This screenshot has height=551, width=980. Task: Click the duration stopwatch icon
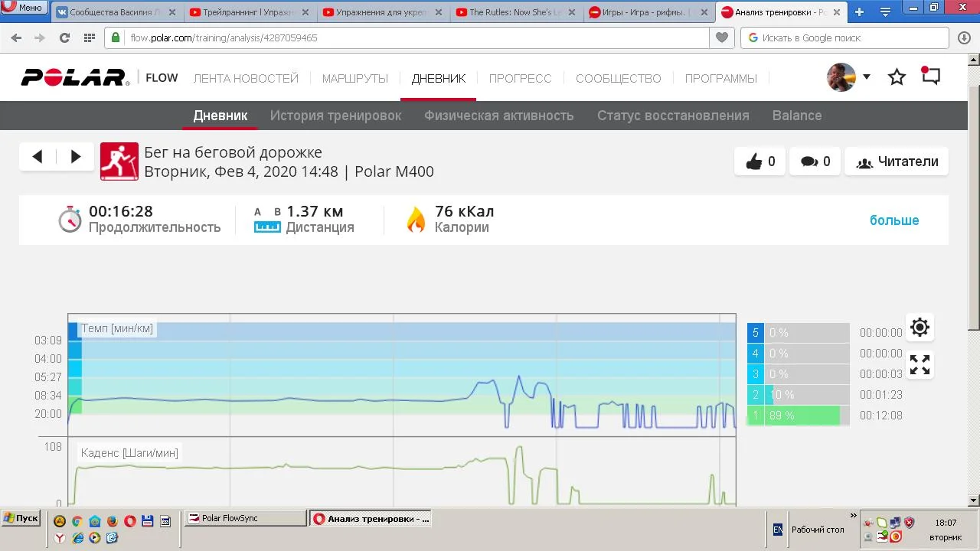(70, 219)
